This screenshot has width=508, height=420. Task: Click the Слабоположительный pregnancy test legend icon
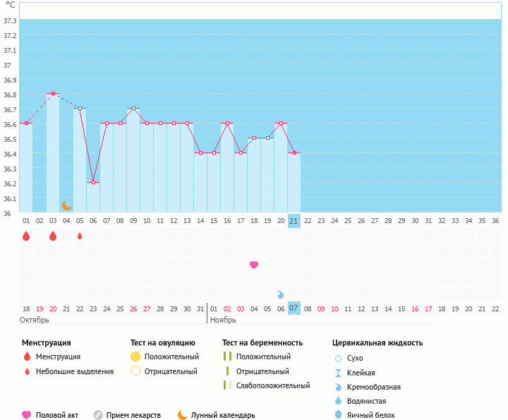click(x=228, y=385)
